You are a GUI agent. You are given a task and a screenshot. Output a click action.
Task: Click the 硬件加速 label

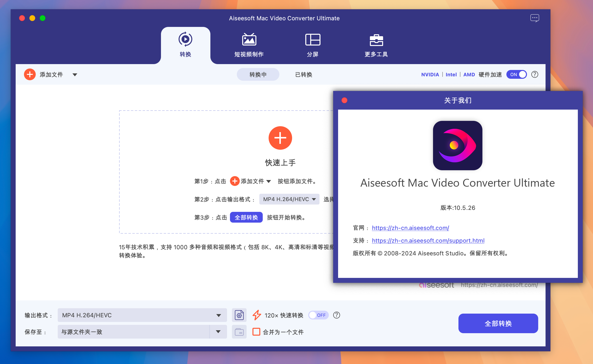pos(490,74)
